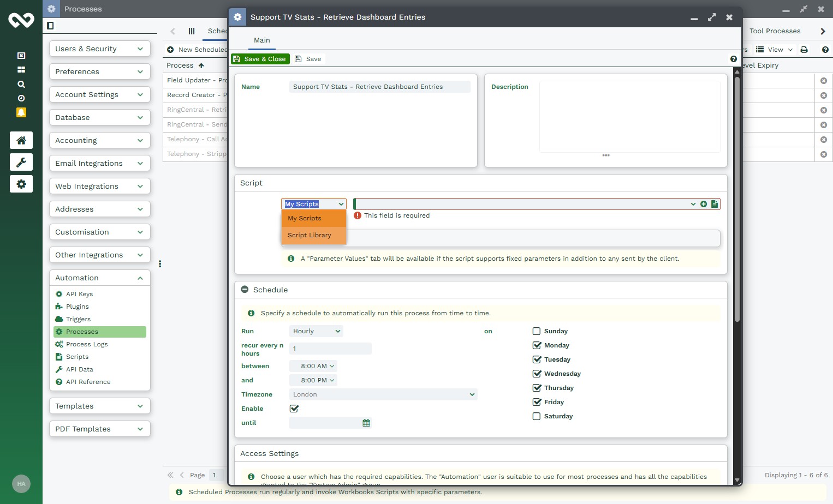Enable the Sunday checkbox
Screen dimensions: 833x504
click(537, 331)
